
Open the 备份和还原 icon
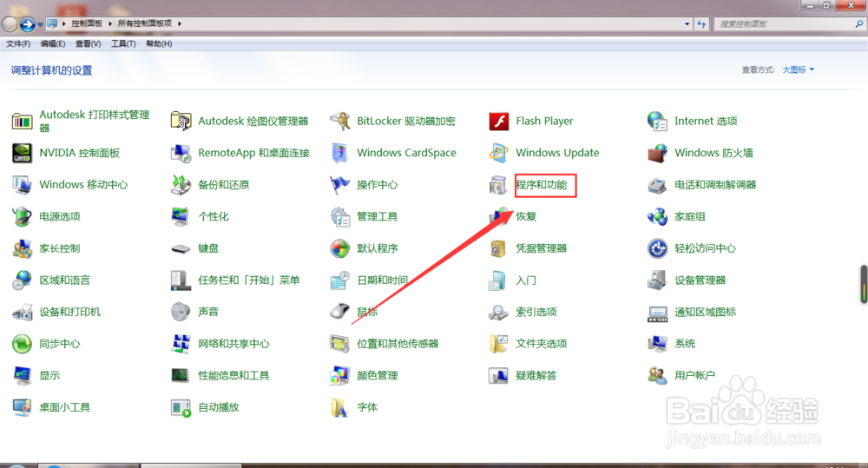click(181, 184)
